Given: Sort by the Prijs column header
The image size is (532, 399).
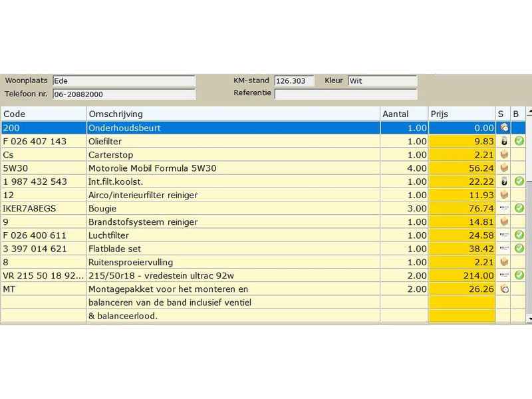Looking at the screenshot, I should click(462, 114).
